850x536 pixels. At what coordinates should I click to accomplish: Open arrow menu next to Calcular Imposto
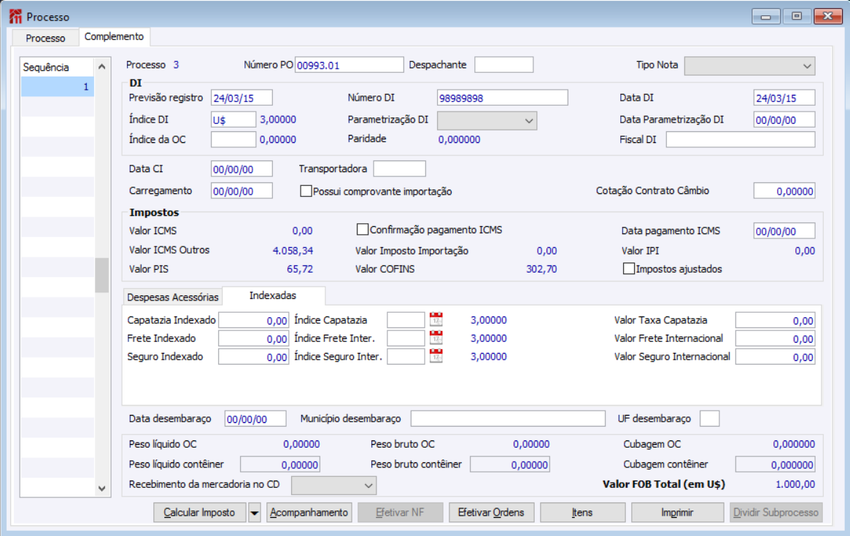click(x=254, y=512)
